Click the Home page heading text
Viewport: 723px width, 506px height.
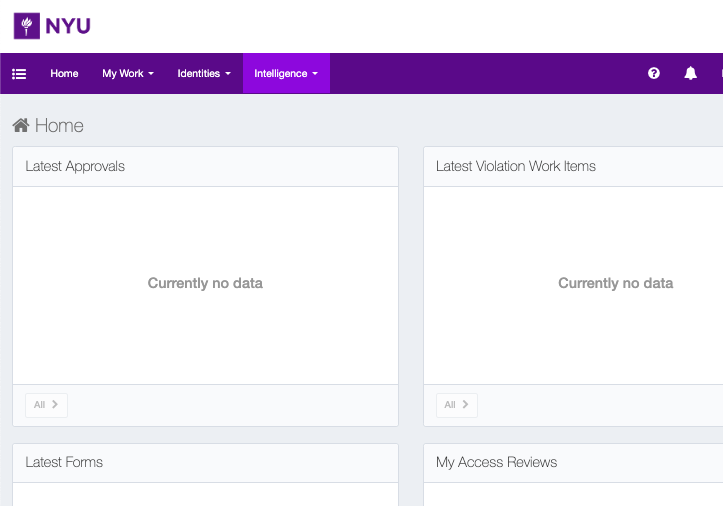pos(59,125)
